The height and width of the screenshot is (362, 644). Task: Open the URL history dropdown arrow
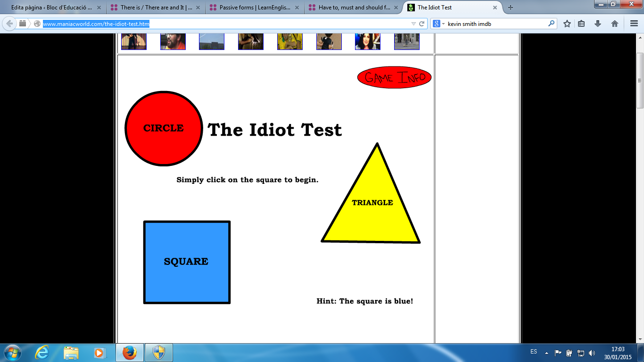tap(413, 24)
